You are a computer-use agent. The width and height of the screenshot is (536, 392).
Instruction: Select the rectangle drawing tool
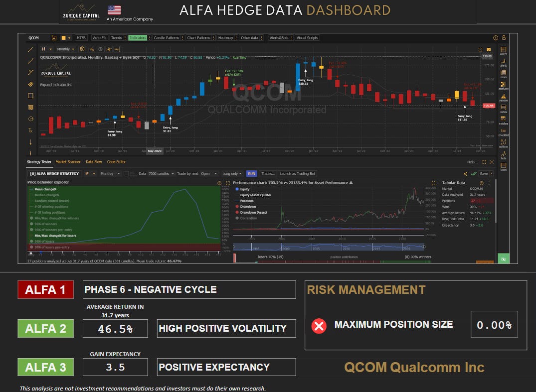click(x=30, y=96)
